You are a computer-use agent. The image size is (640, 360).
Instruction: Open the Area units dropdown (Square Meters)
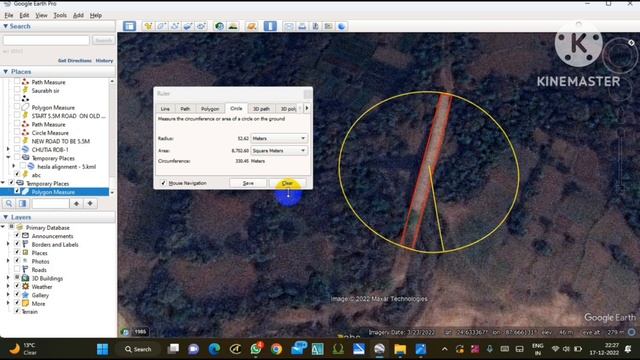279,151
